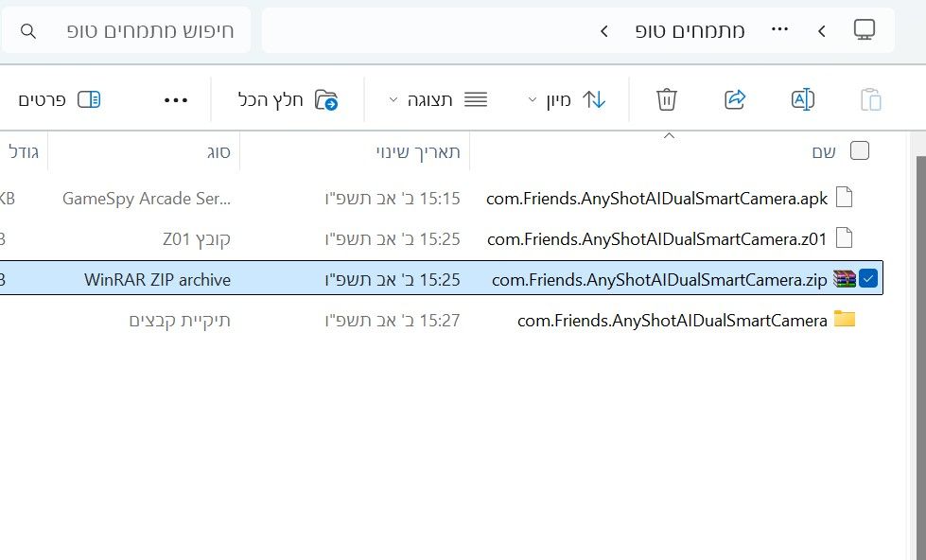Click the Extract all (חלץ הכל) button

(288, 99)
